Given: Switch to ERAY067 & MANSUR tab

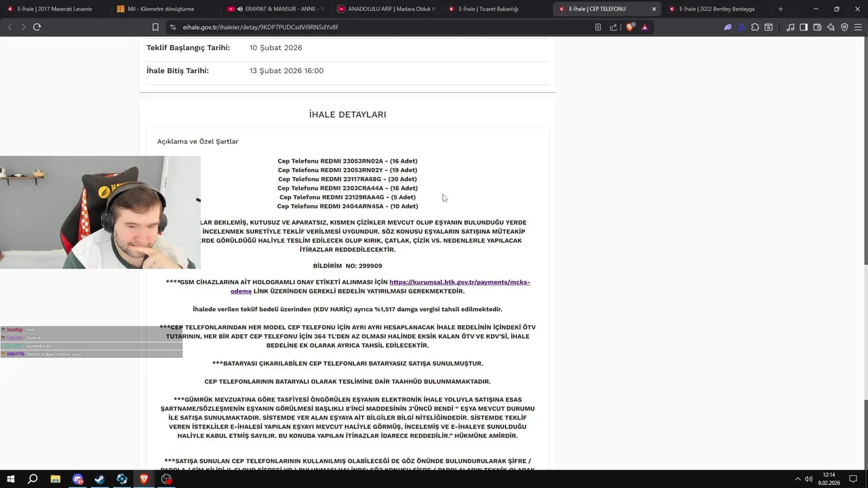Looking at the screenshot, I should click(x=276, y=9).
